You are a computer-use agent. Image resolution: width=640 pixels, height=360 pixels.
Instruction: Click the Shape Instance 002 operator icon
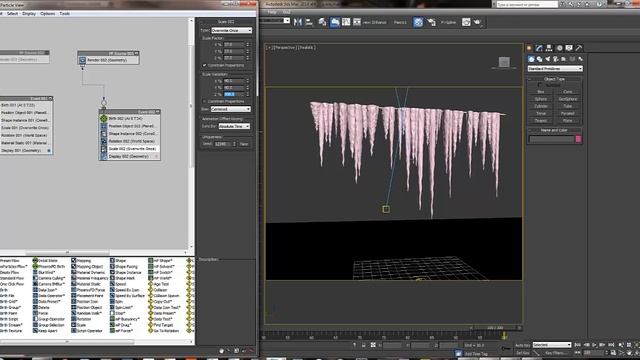point(104,133)
